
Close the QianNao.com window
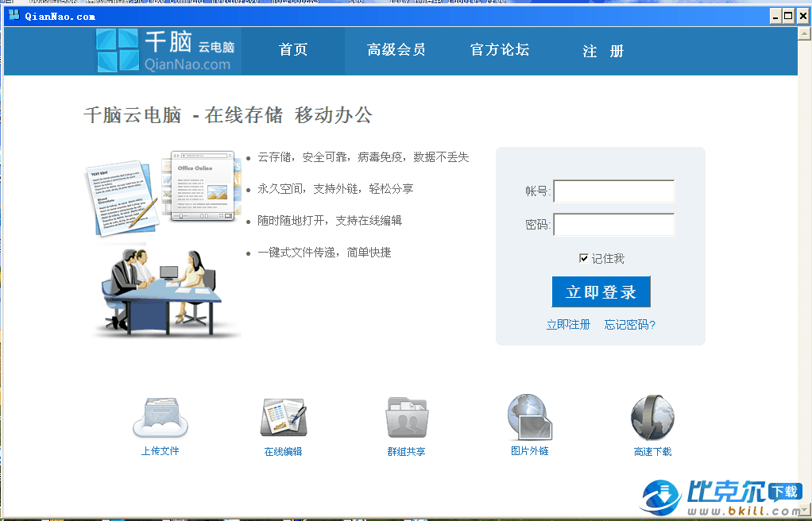802,17
